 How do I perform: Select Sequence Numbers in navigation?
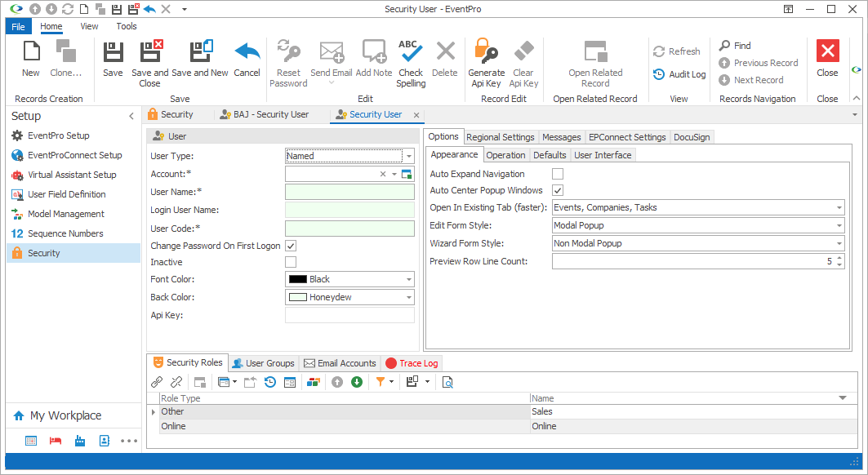coord(65,233)
